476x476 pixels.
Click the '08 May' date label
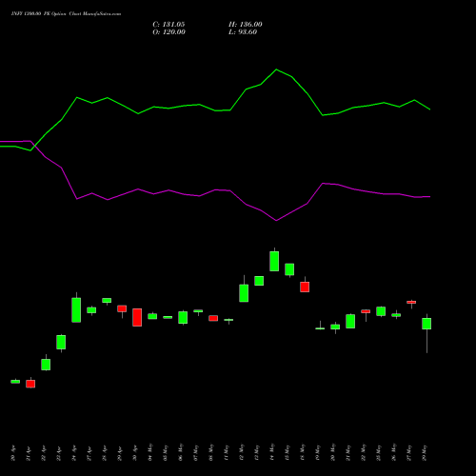tap(211, 452)
